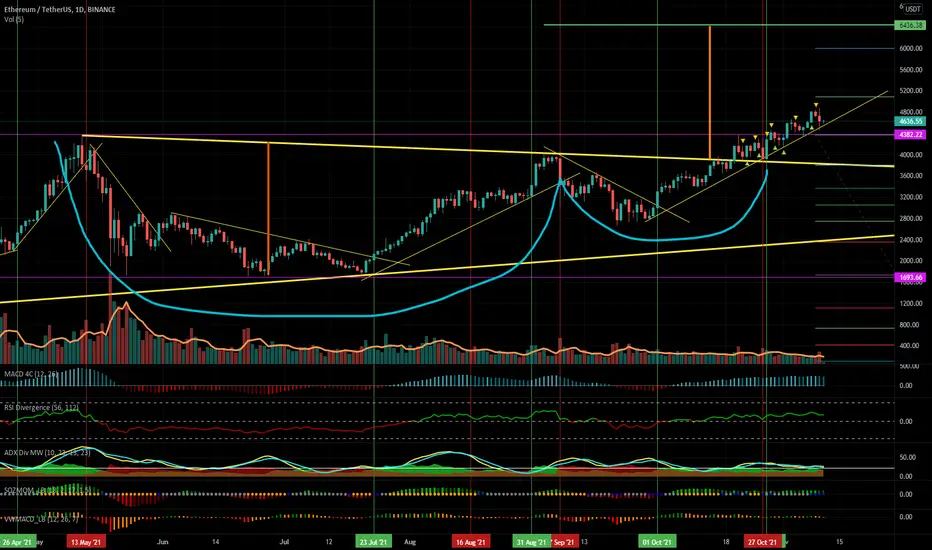Select the orange vertical line in late June
The image size is (932, 550).
coord(268,208)
